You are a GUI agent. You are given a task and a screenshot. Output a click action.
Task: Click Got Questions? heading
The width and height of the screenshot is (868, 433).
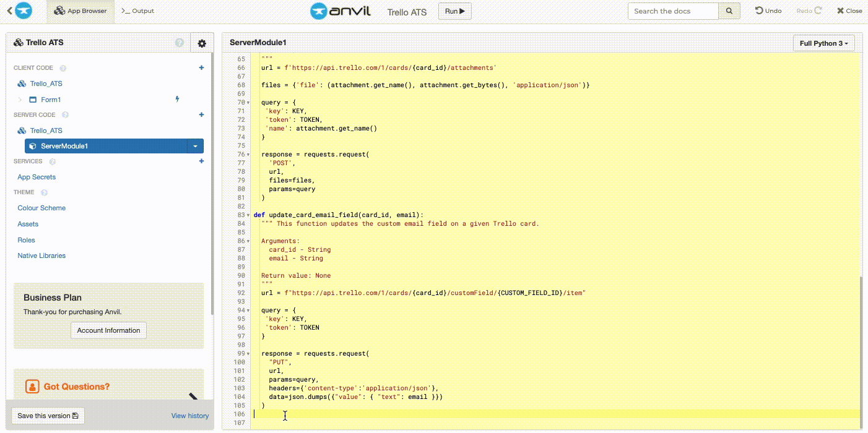[77, 387]
